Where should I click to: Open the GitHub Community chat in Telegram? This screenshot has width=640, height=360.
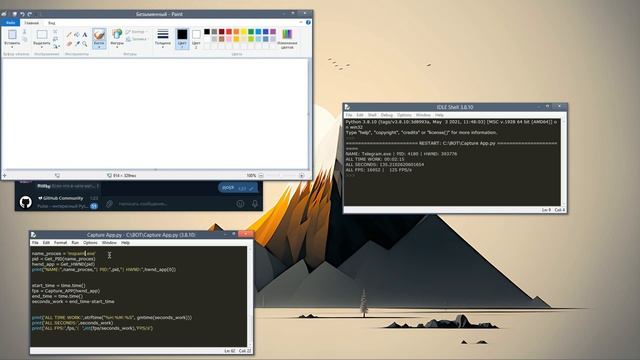point(57,202)
